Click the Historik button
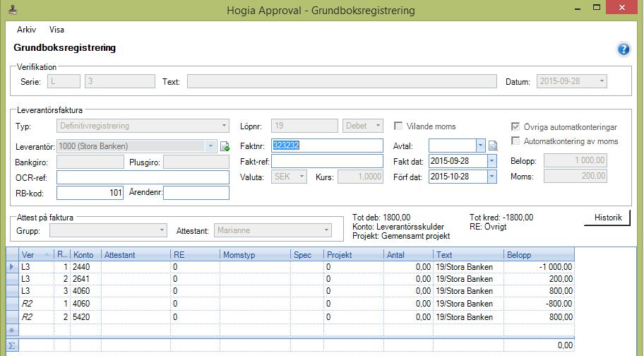 (x=607, y=218)
